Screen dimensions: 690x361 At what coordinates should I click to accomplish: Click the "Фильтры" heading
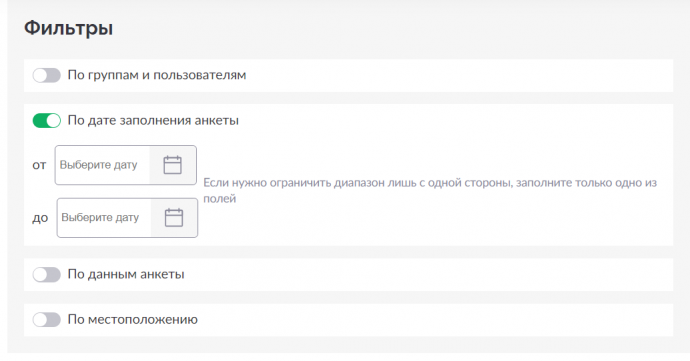(x=68, y=28)
